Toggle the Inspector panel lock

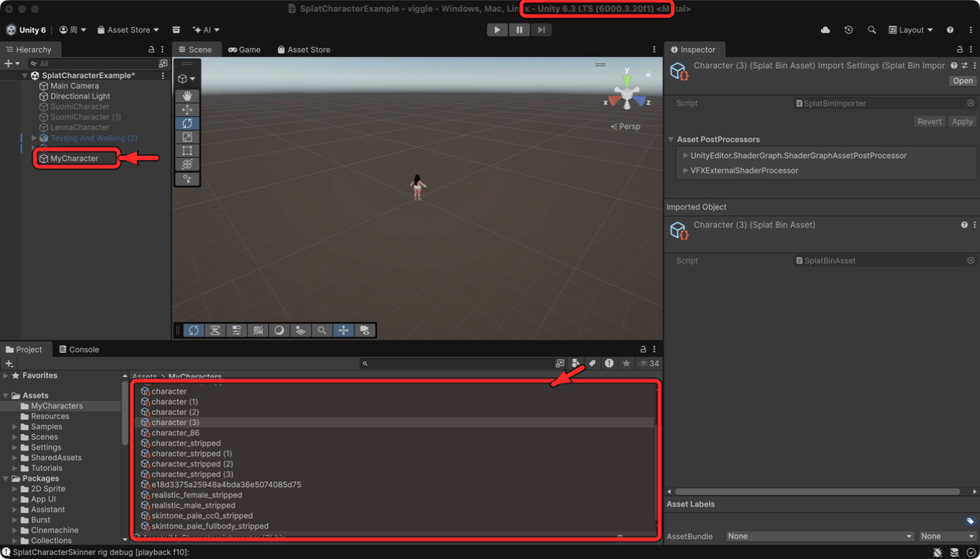point(960,49)
